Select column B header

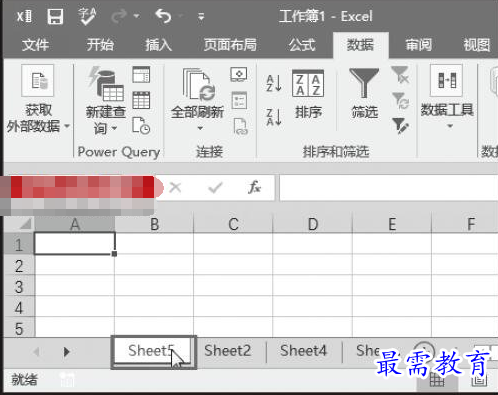tap(154, 224)
